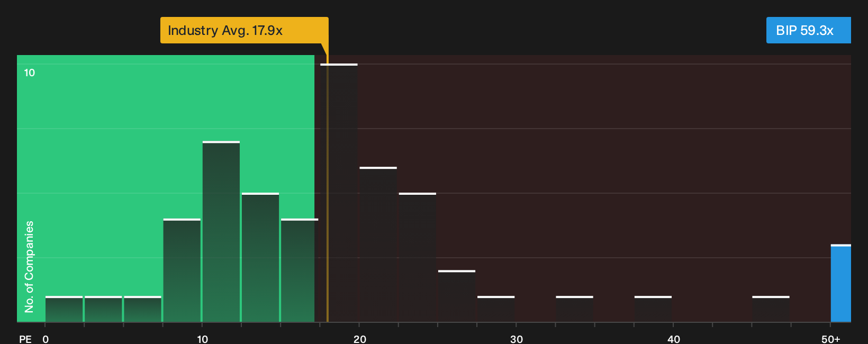This screenshot has width=868, height=344.
Task: Select the green bar for PE 12.5–15
Action: (260, 257)
